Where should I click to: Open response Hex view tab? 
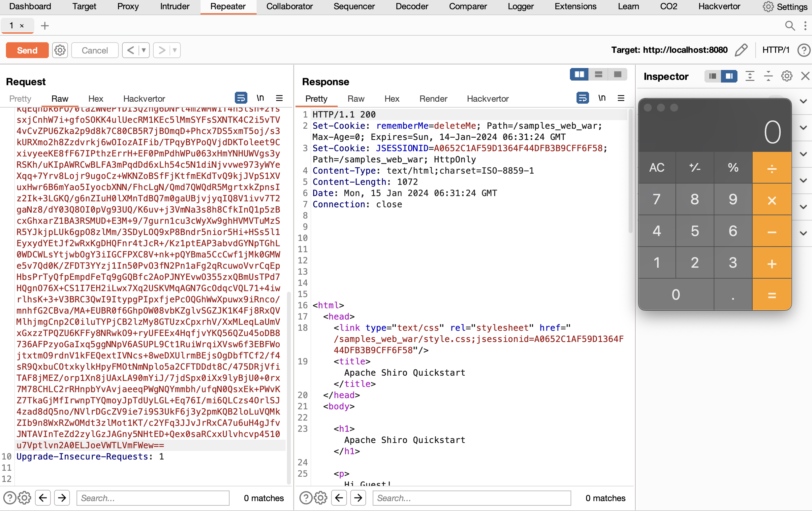[392, 99]
